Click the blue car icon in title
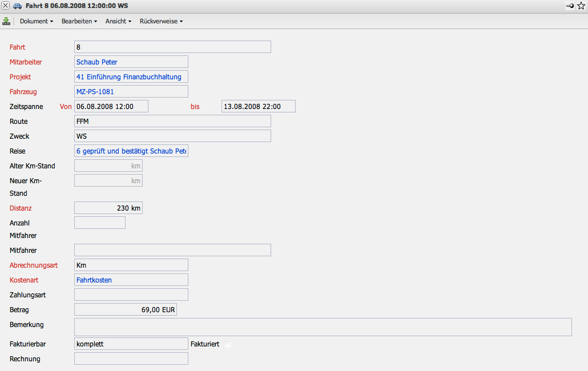 point(17,6)
